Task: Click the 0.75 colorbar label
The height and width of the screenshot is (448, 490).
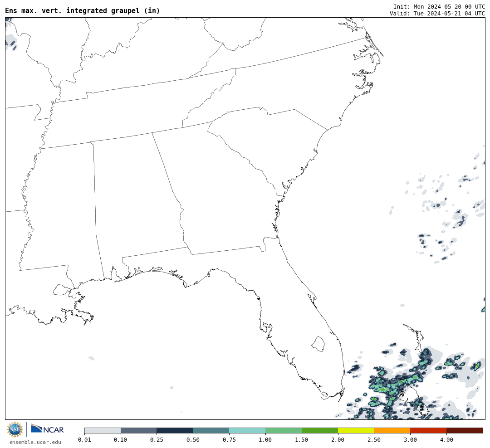Action: click(230, 440)
